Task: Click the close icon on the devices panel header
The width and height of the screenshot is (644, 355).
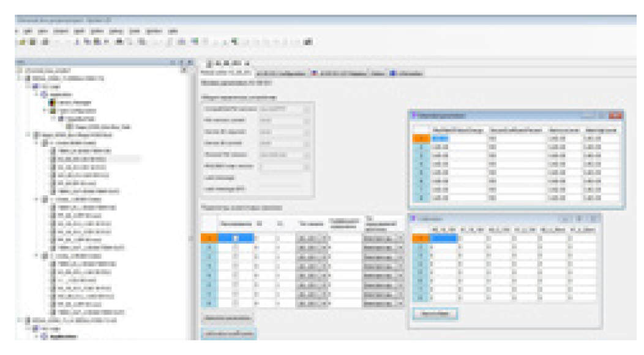Action: pos(191,62)
